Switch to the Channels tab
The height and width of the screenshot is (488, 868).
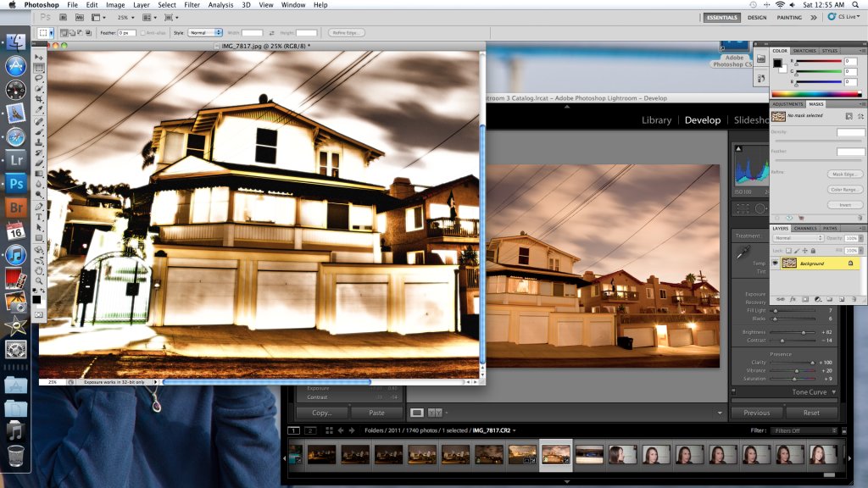(805, 229)
